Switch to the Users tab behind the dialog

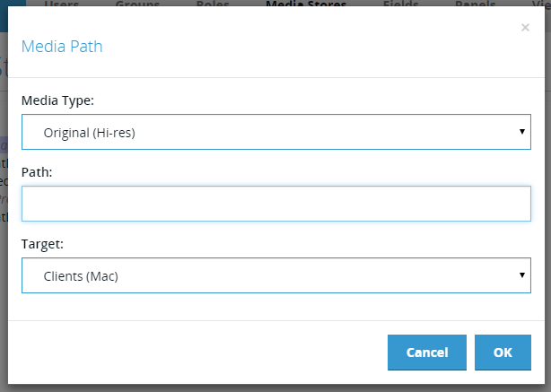(62, 4)
